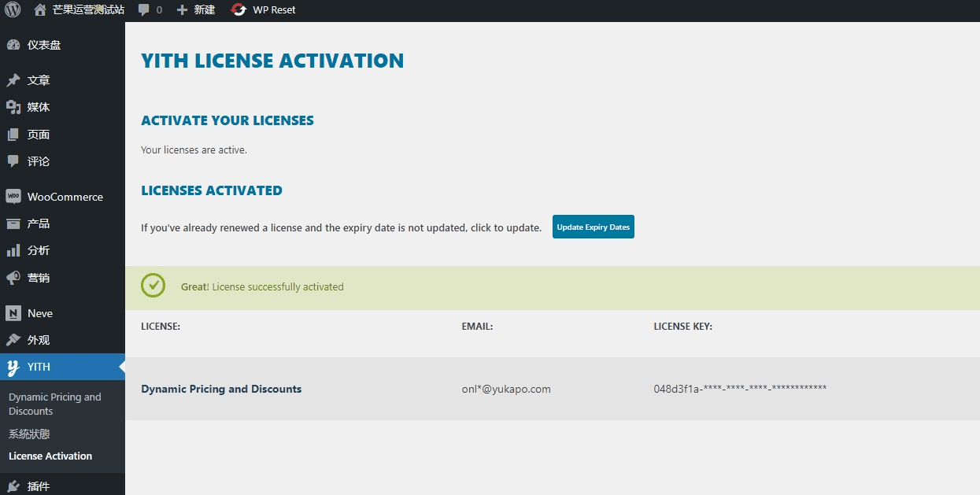Click the email onl*@yukapo.com
This screenshot has width=980, height=495.
[506, 389]
